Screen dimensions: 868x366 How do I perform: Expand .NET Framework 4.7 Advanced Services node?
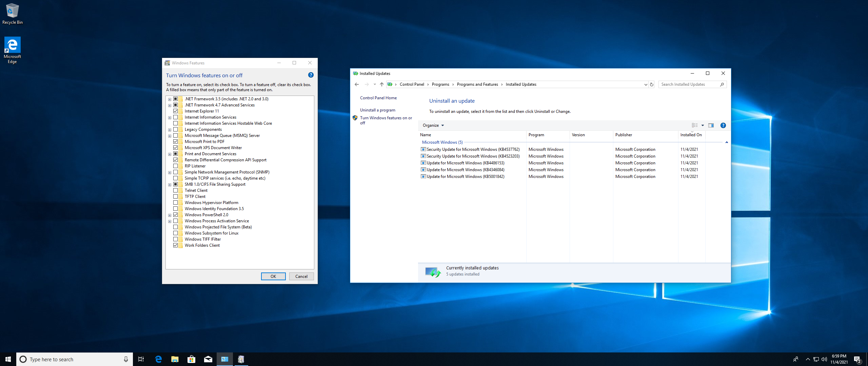[170, 105]
